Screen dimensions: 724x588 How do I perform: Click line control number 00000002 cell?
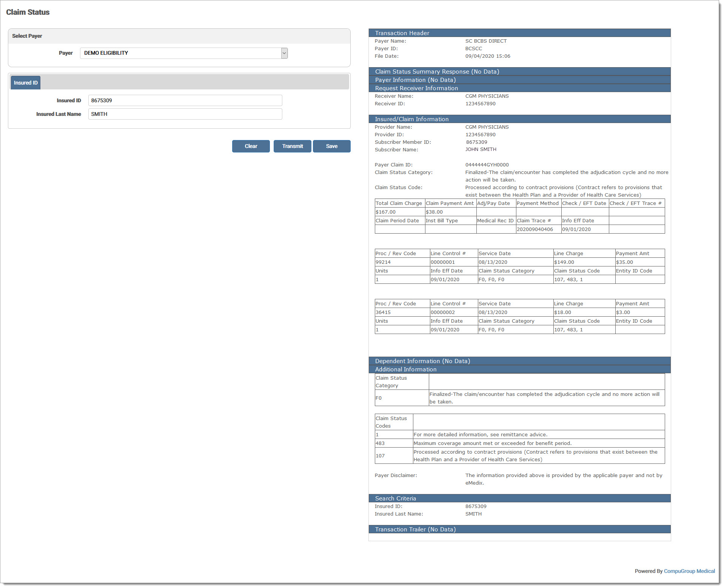click(x=454, y=312)
